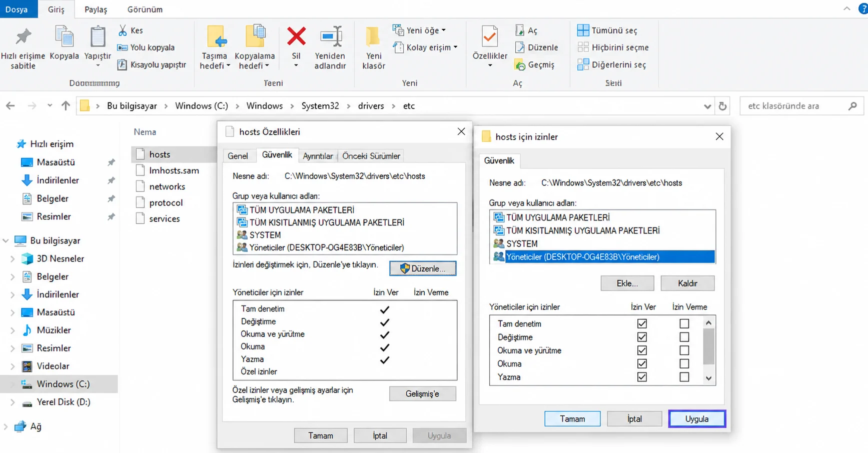The image size is (868, 453).
Task: Check Değiştirme İzin Verme box
Action: [x=684, y=337]
